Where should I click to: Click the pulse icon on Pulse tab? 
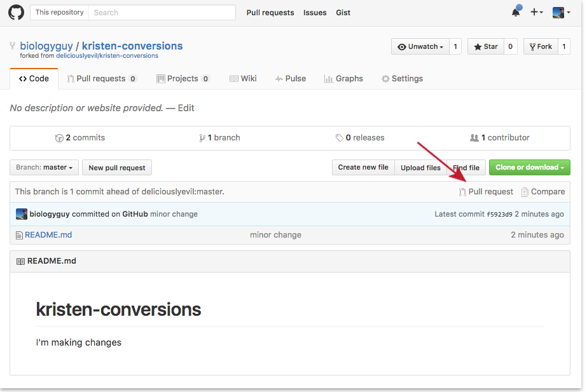point(279,79)
